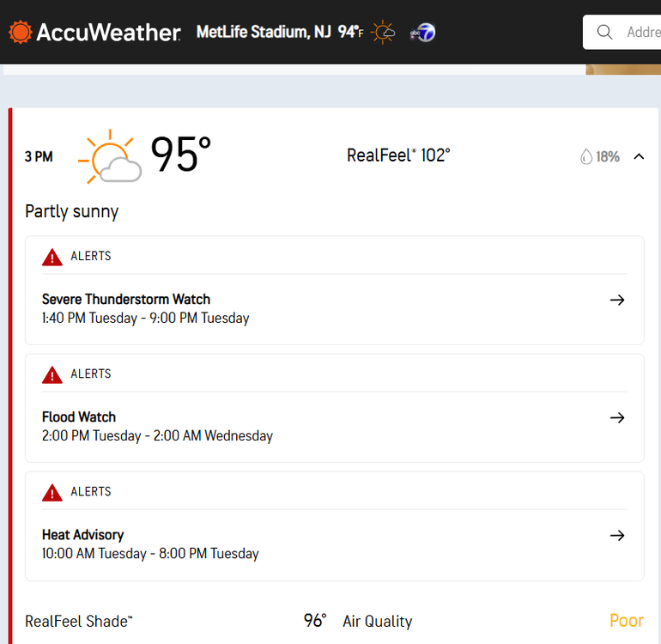Click the Poor air quality value
The image size is (661, 644).
(x=627, y=620)
